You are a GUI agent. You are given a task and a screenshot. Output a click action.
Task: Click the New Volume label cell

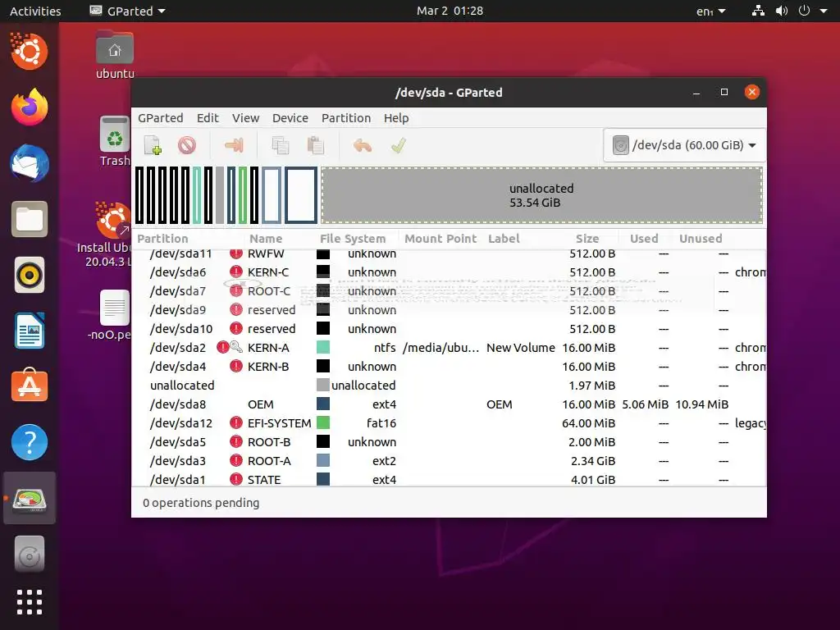521,348
